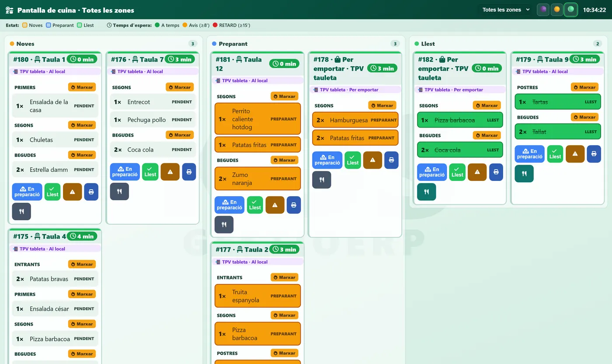612x364 pixels.
Task: Click Marxar for Segons in order #178
Action: [x=382, y=105]
